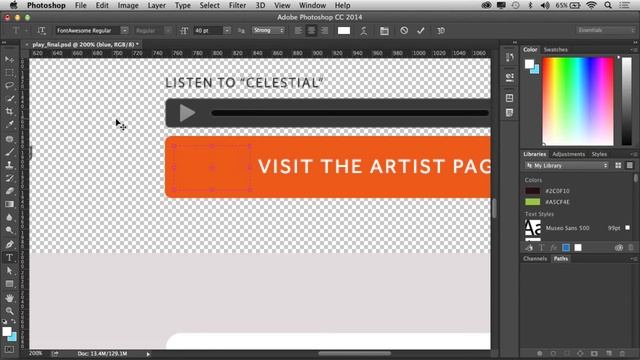
Task: Toggle text orientation in options bar
Action: coord(41,31)
